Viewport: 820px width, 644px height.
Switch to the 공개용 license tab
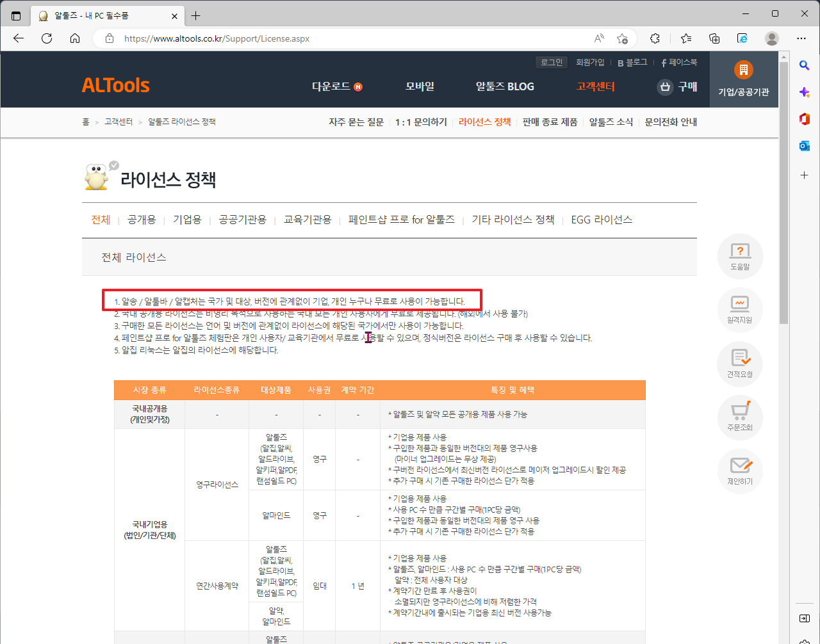click(x=142, y=220)
